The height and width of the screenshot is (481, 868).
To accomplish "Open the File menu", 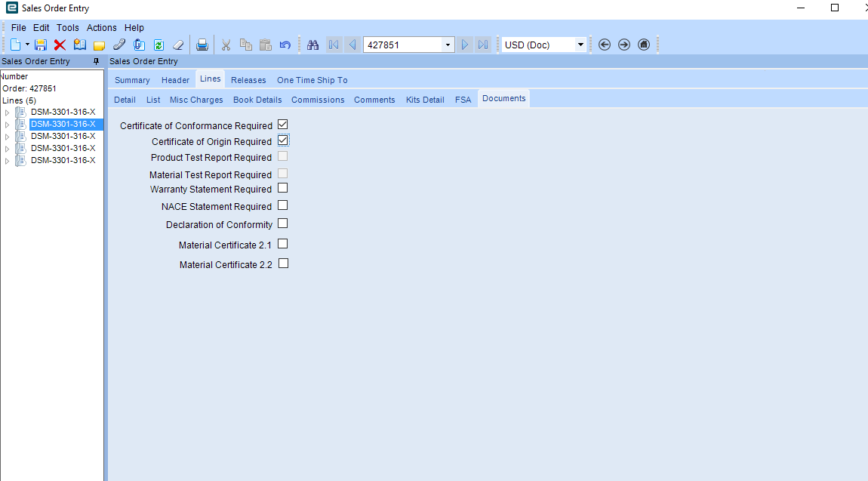I will [x=18, y=28].
